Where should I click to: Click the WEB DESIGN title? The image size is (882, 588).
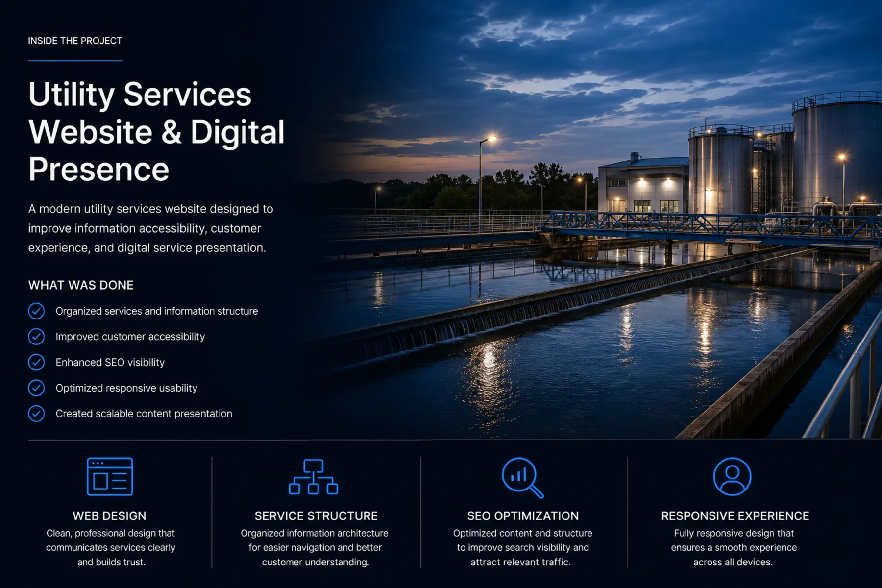[110, 516]
